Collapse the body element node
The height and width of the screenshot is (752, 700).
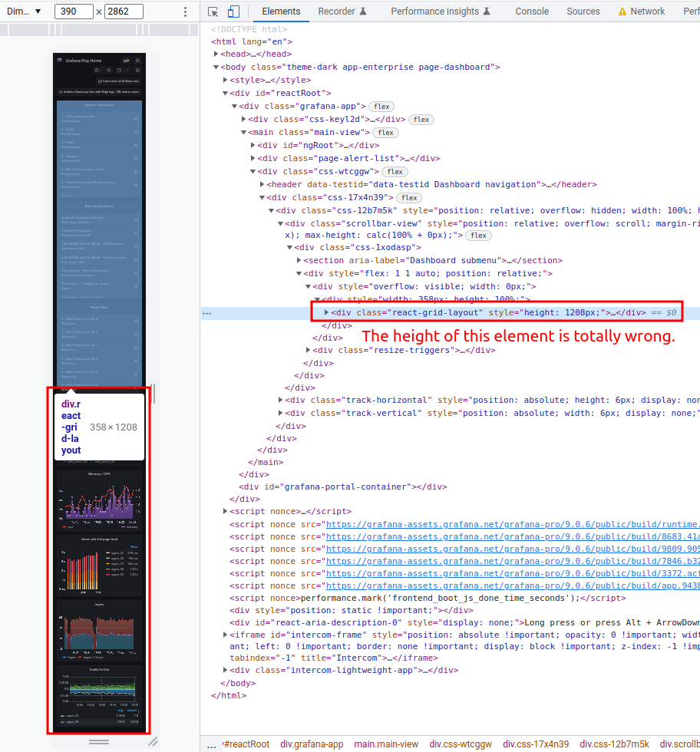(x=216, y=67)
